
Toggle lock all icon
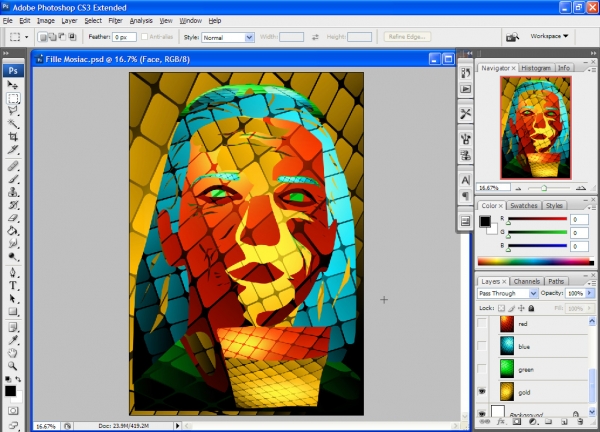[x=531, y=308]
